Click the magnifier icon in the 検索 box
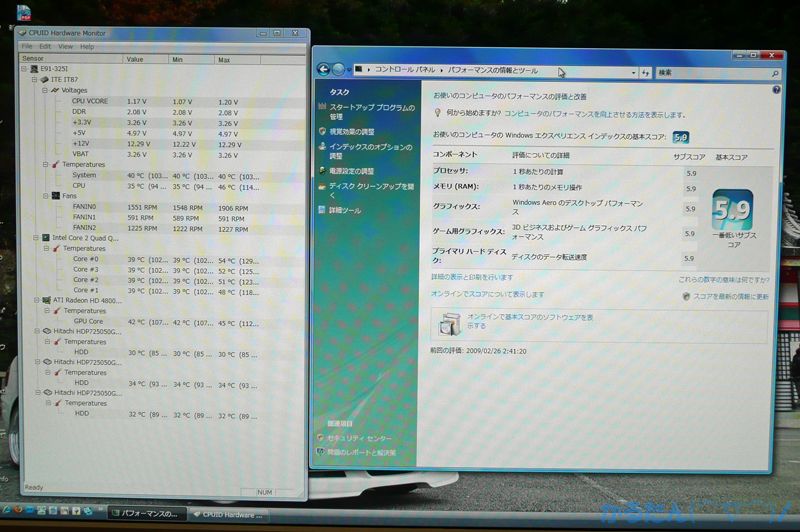Viewport: 800px width, 532px height. (x=774, y=74)
